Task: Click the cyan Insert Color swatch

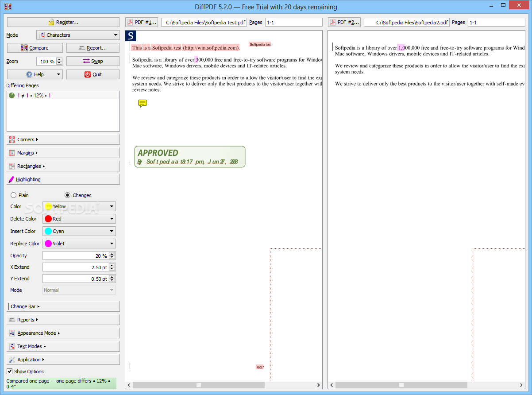Action: click(x=48, y=231)
